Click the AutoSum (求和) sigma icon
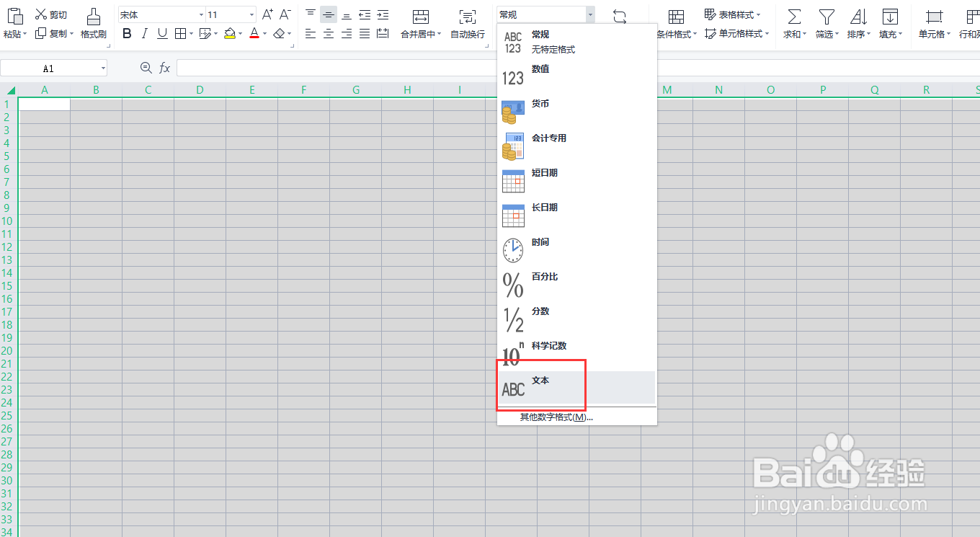 pos(794,17)
